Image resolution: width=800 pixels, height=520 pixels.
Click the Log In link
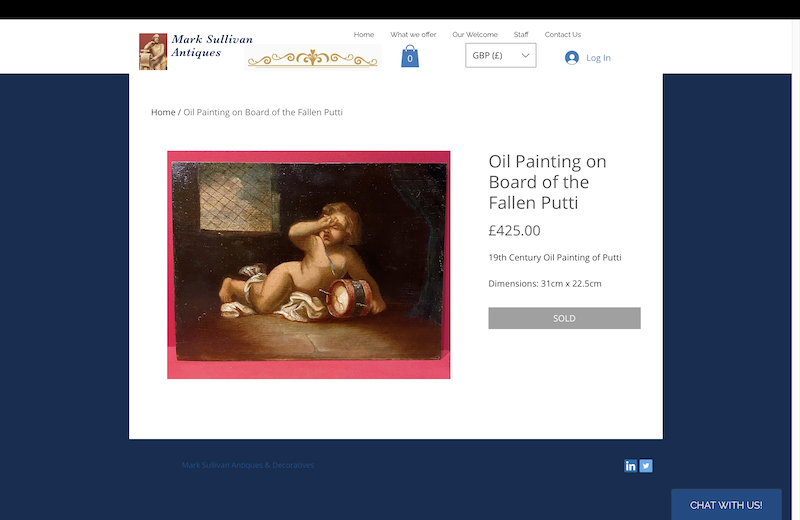(x=598, y=58)
